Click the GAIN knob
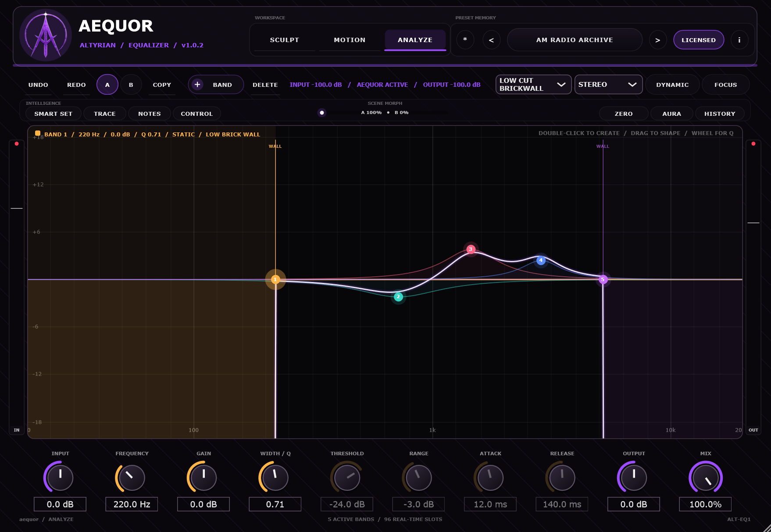 point(203,477)
